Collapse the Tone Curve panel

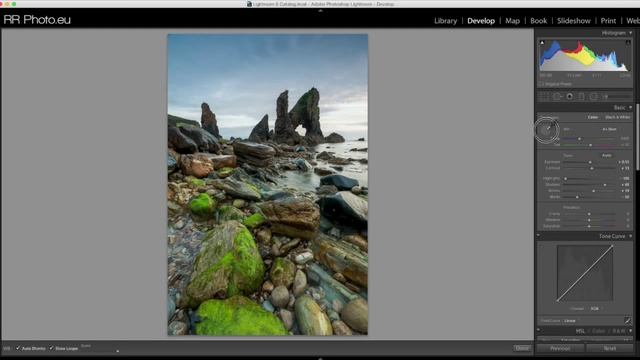[x=631, y=236]
